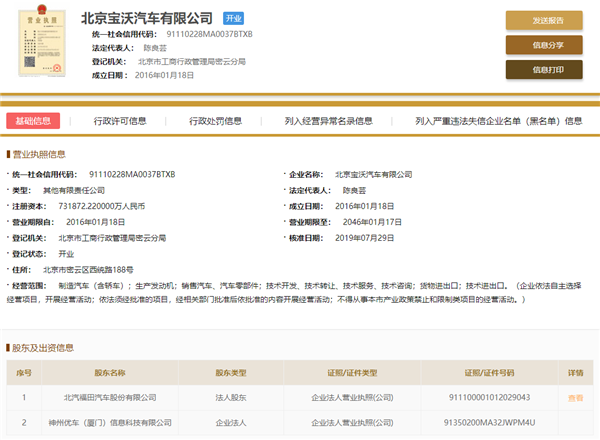This screenshot has width=600, height=440.
Task: Click header legal representative name 陈良芸
Action: (155, 48)
